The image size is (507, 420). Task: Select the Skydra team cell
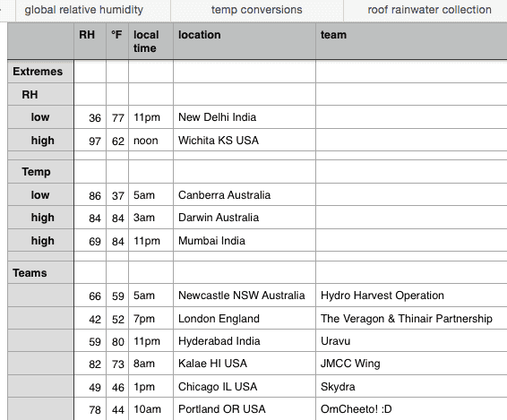coord(411,386)
